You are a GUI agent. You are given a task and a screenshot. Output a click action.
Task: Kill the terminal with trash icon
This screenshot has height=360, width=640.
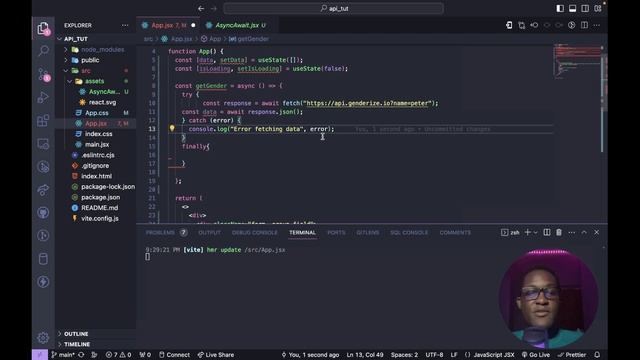(x=559, y=232)
